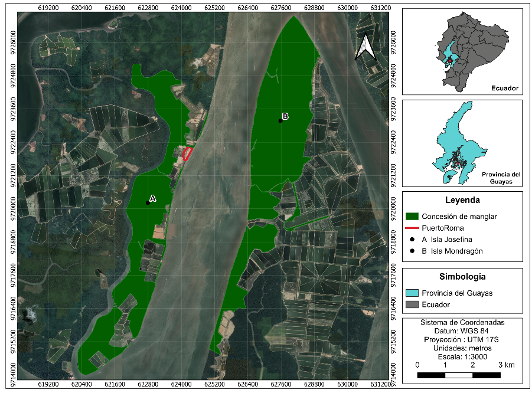Viewport: 532px width, 393px height.
Task: Click the top axis coordinate 627600
Action: 281,8
